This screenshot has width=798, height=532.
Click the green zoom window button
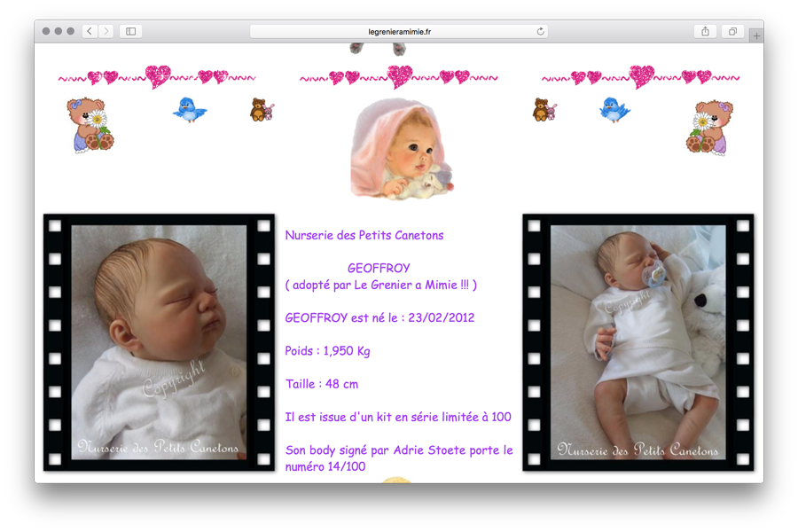tap(71, 31)
